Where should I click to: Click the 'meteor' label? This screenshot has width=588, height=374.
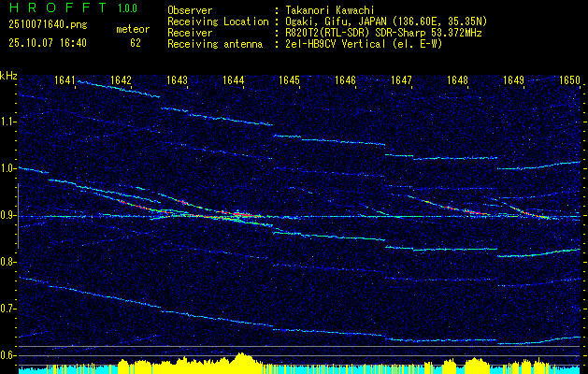point(133,30)
